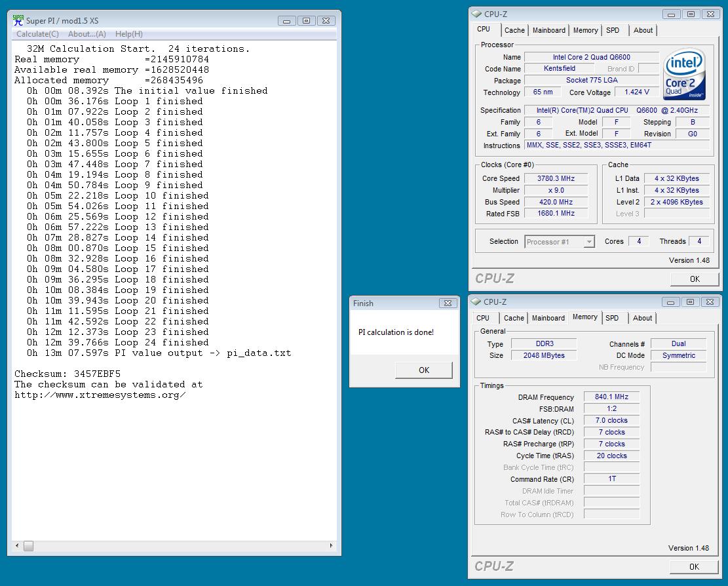The height and width of the screenshot is (586, 728).
Task: Minimize the bottom CPU-Z window
Action: tap(670, 302)
